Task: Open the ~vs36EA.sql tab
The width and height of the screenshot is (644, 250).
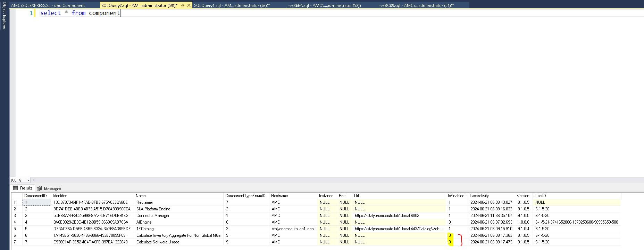Action: pos(324,6)
